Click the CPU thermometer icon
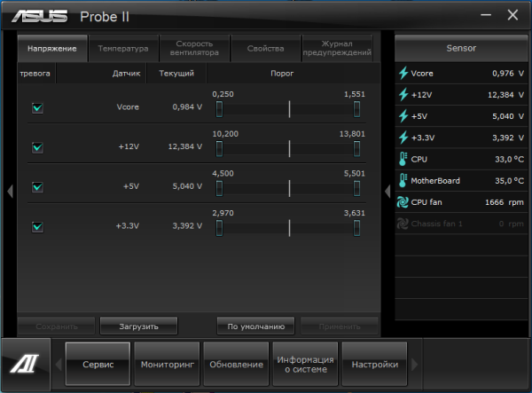 [403, 159]
